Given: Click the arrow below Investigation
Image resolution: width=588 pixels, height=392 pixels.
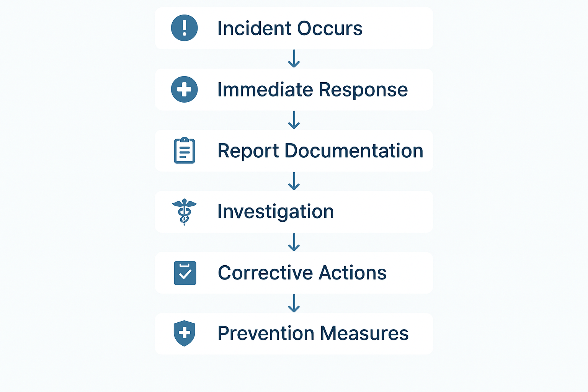Looking at the screenshot, I should (294, 242).
